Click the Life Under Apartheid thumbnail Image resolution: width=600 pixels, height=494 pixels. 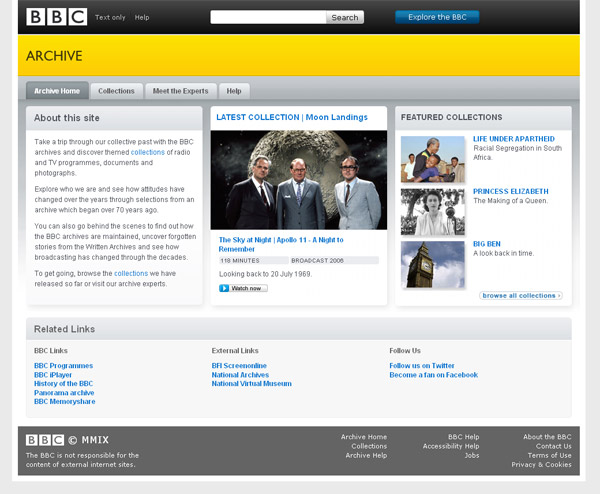[433, 159]
